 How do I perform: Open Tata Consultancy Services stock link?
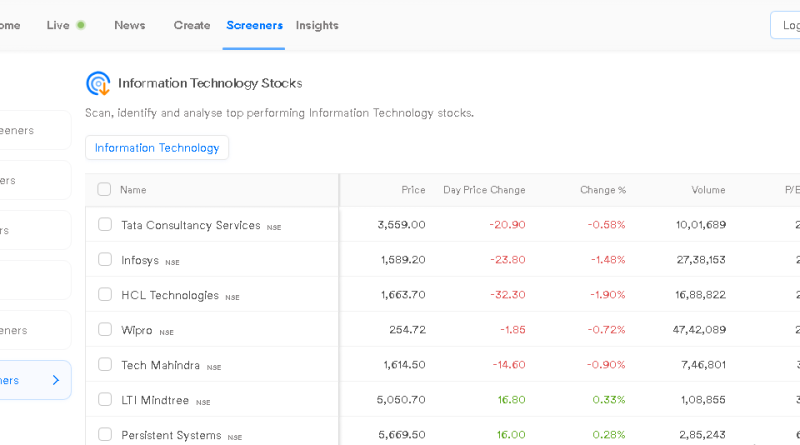click(190, 225)
